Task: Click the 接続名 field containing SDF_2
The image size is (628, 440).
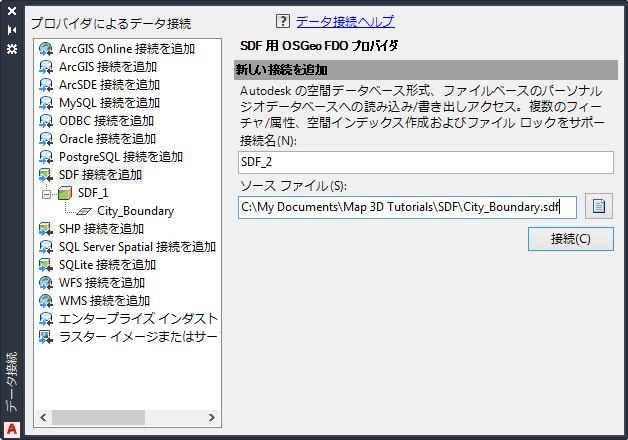Action: tap(426, 162)
